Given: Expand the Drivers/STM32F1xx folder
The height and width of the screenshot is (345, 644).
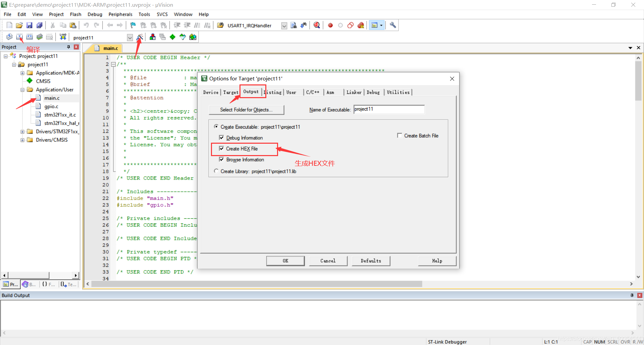Looking at the screenshot, I should pyautogui.click(x=22, y=132).
